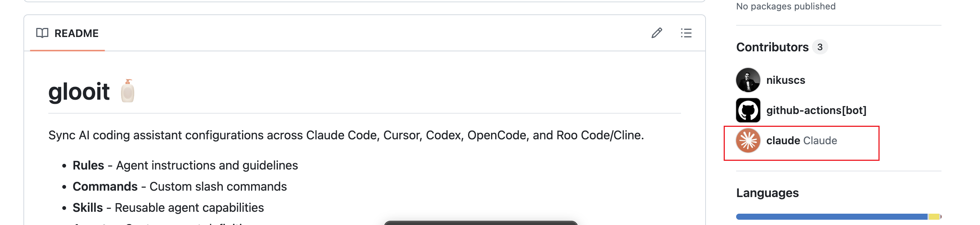Click the glooit README heading
The height and width of the screenshot is (225, 980).
(79, 92)
